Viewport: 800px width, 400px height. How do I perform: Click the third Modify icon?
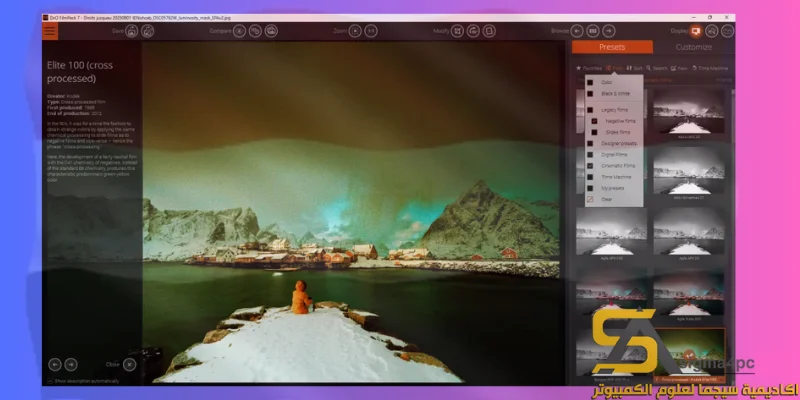coord(489,31)
